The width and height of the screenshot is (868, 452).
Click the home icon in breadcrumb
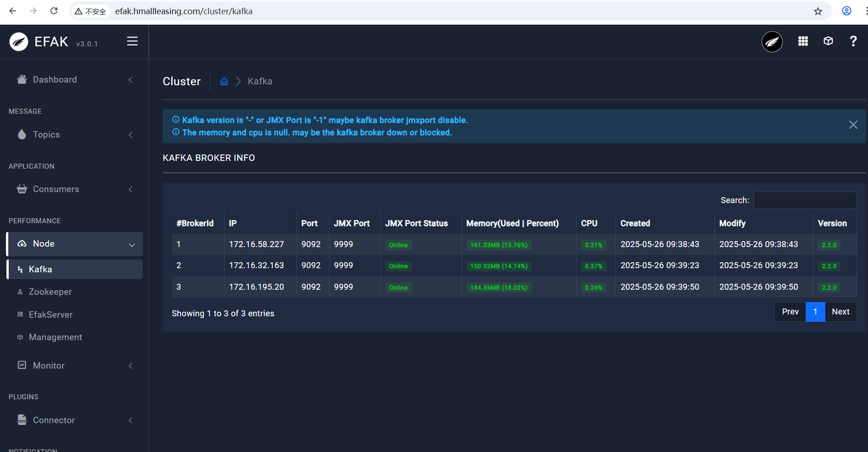pyautogui.click(x=224, y=82)
